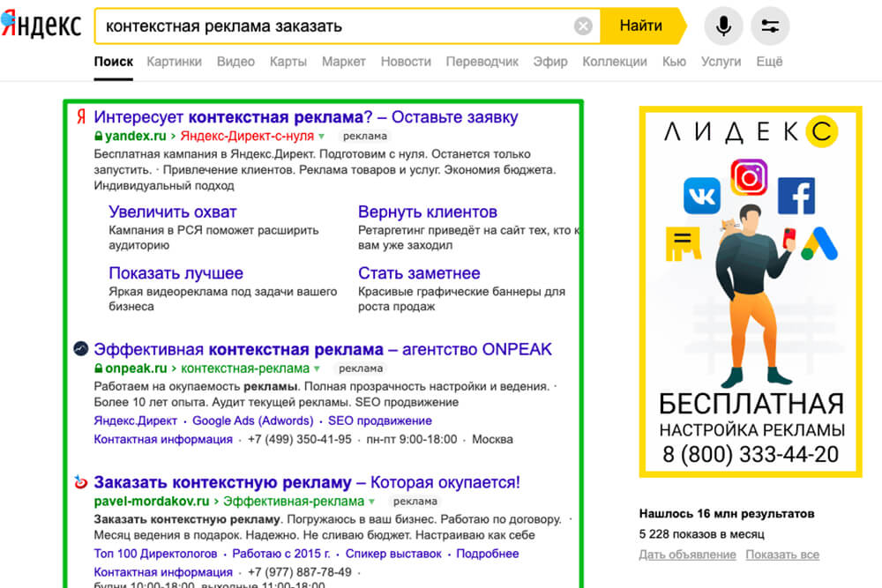This screenshot has height=588, width=882.
Task: Open the Подробнее quick link
Action: tap(487, 553)
